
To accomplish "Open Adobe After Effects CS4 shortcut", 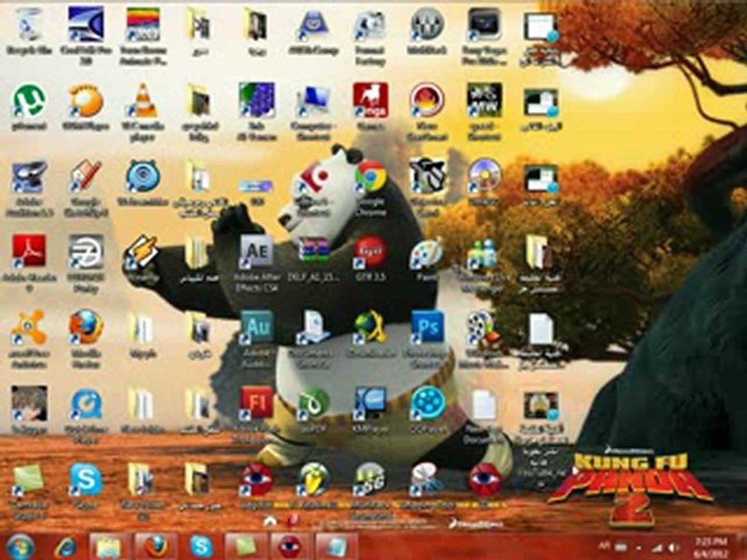I will pos(256,263).
